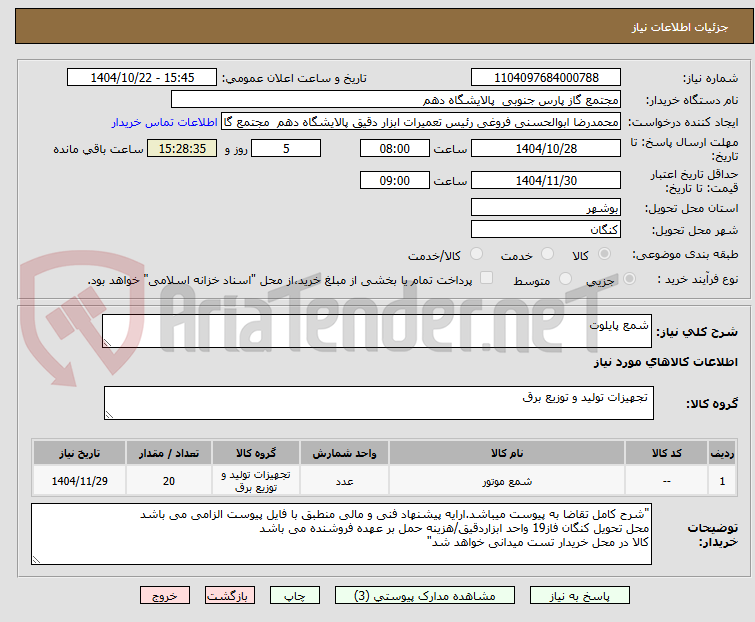This screenshot has height=622, width=755.
Task: Click the پاسخ به نیاز button
Action: click(580, 596)
